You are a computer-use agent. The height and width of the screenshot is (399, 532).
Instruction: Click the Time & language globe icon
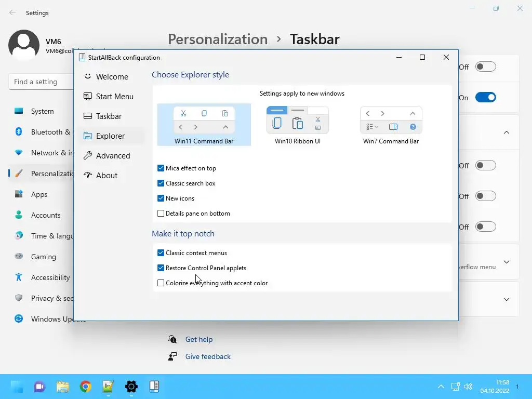19,235
